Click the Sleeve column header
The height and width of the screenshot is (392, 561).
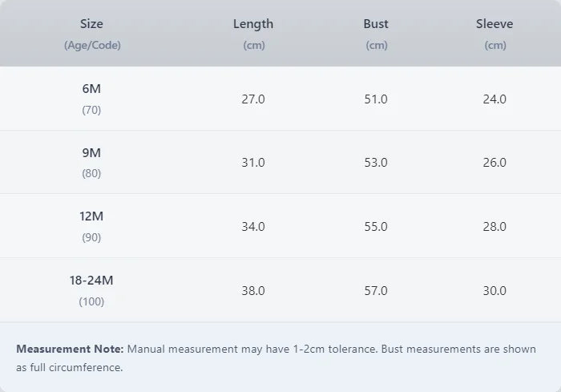point(494,24)
